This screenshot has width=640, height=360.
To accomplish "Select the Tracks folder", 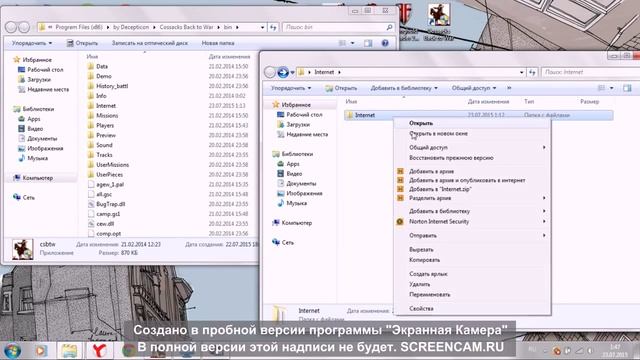I will click(x=104, y=155).
